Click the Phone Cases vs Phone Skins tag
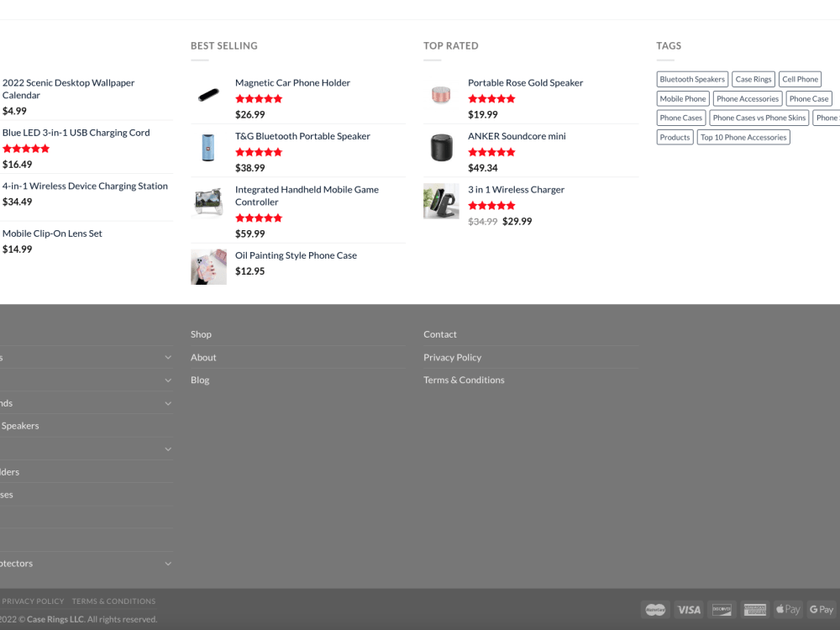Image resolution: width=840 pixels, height=630 pixels. (x=759, y=118)
